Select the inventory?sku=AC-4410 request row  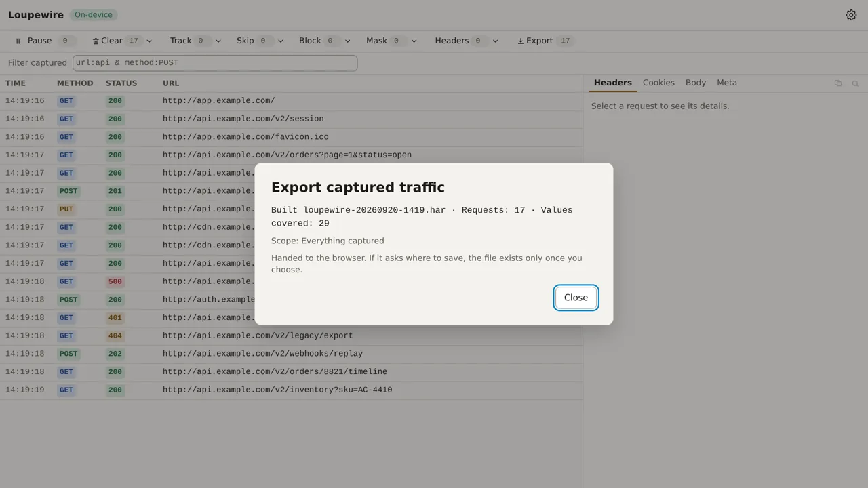292,390
